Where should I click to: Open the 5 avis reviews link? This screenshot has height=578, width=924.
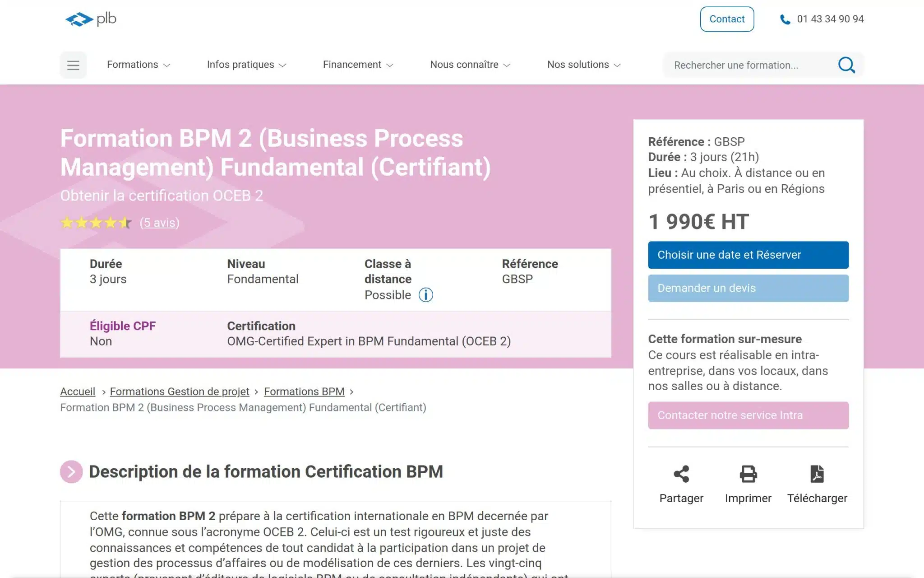[x=160, y=223]
